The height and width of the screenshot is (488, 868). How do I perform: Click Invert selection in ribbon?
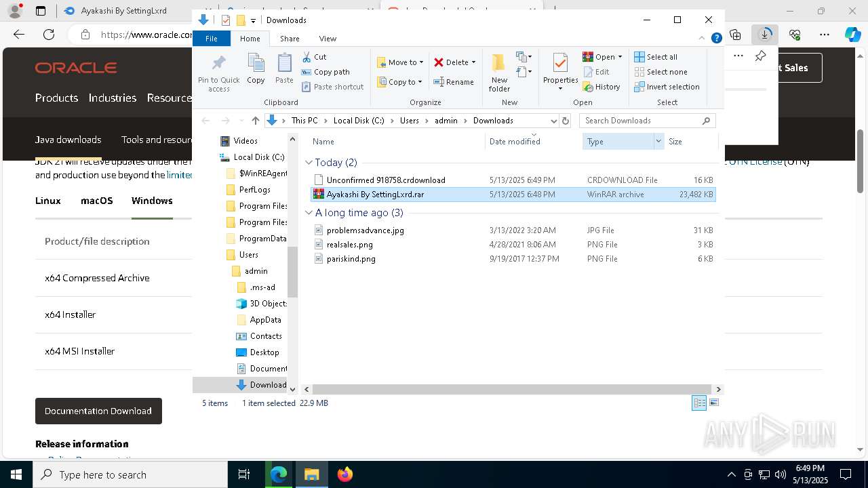pyautogui.click(x=667, y=87)
